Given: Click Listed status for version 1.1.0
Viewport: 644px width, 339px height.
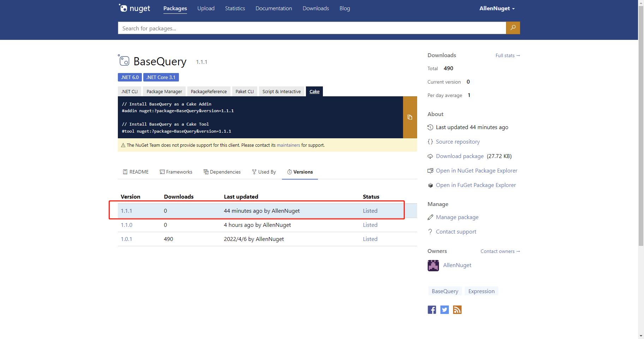Looking at the screenshot, I should [x=370, y=225].
